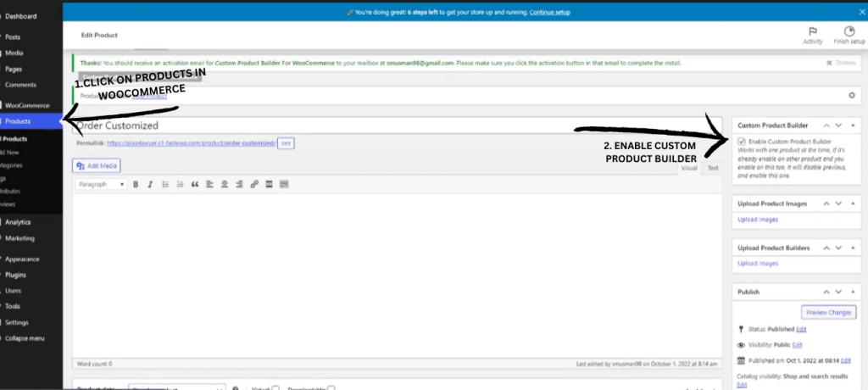Viewport: 868px width, 390px height.
Task: Move Upload Product Images panel down
Action: (x=838, y=203)
